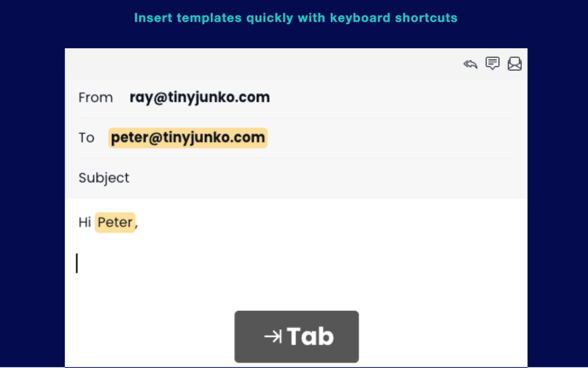Click empty space right of the To recipient
Viewport: 588px width, 368px height.
[390, 138]
